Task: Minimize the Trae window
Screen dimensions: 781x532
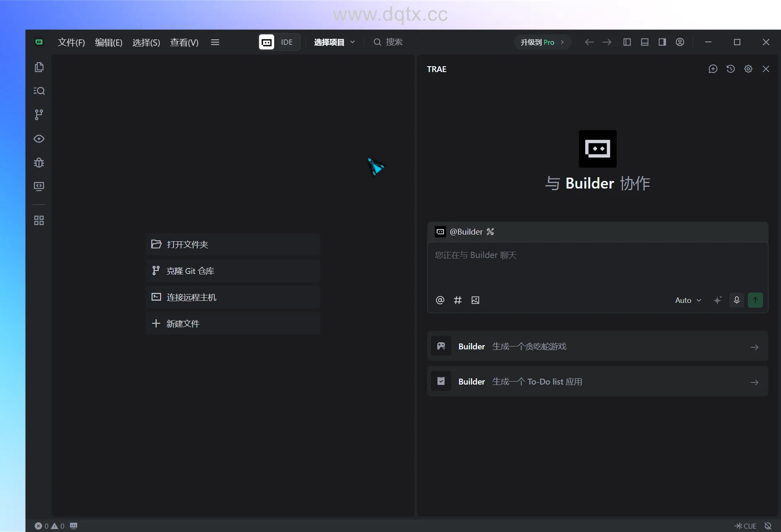Action: 708,42
